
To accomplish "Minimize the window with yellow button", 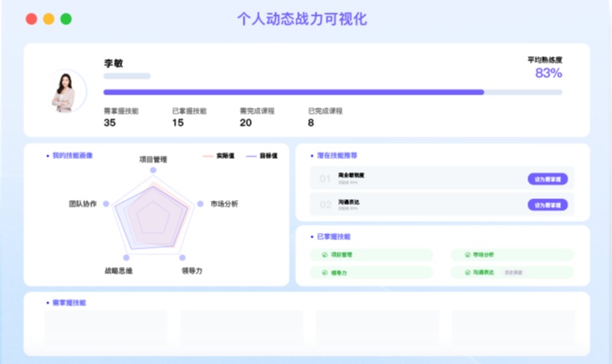I will (49, 18).
